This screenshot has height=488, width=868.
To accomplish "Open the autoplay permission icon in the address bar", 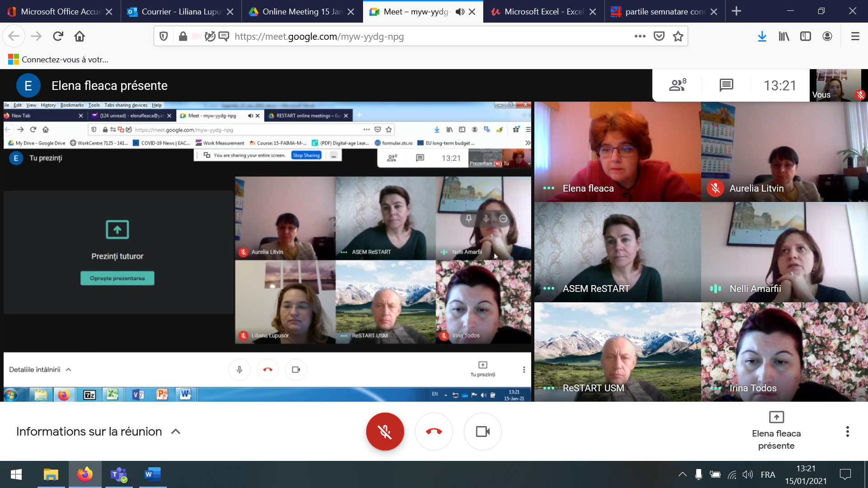I will coord(210,36).
